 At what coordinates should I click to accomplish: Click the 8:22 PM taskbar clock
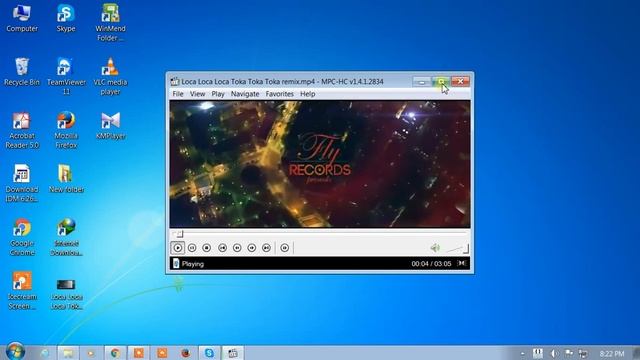612,353
